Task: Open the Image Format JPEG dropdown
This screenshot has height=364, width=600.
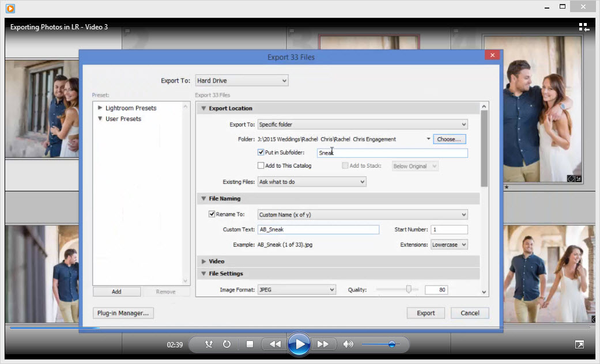Action: coord(297,290)
